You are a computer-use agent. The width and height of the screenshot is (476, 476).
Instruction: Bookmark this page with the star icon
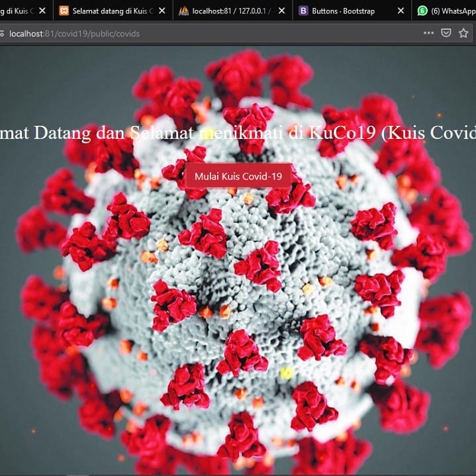[463, 33]
